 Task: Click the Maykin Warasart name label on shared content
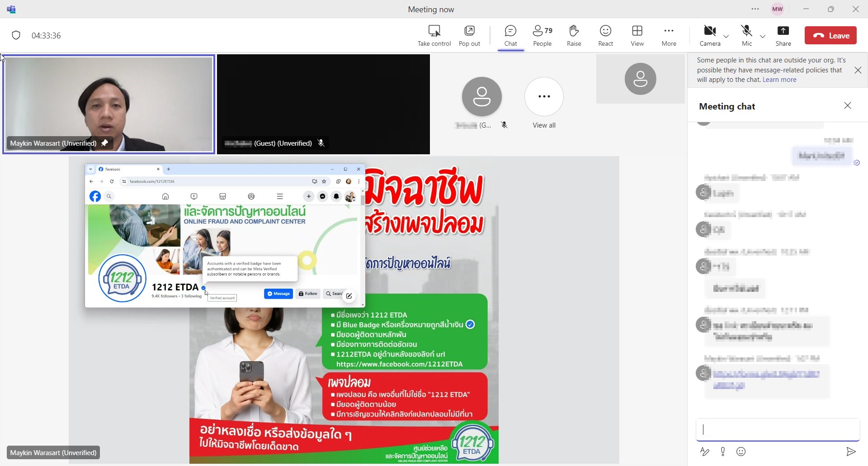(x=53, y=452)
